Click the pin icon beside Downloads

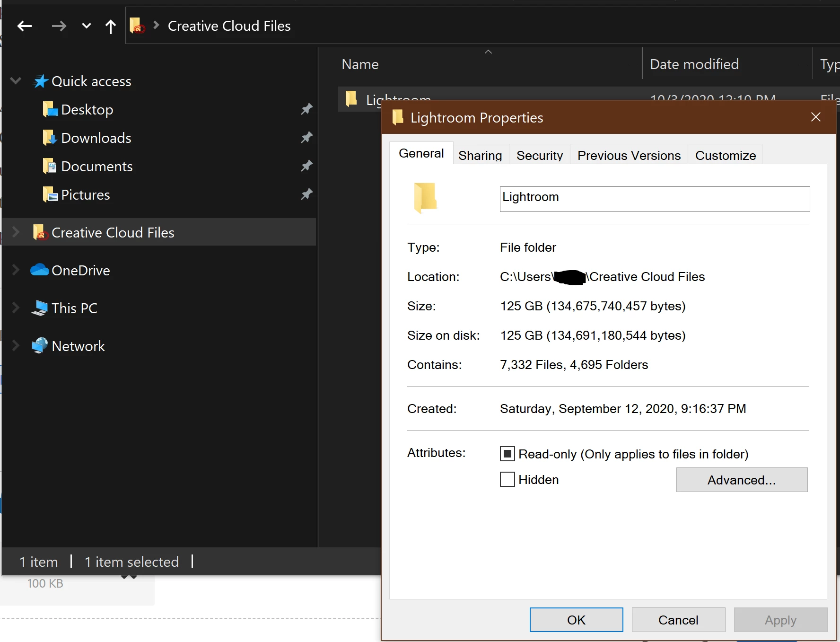point(306,138)
